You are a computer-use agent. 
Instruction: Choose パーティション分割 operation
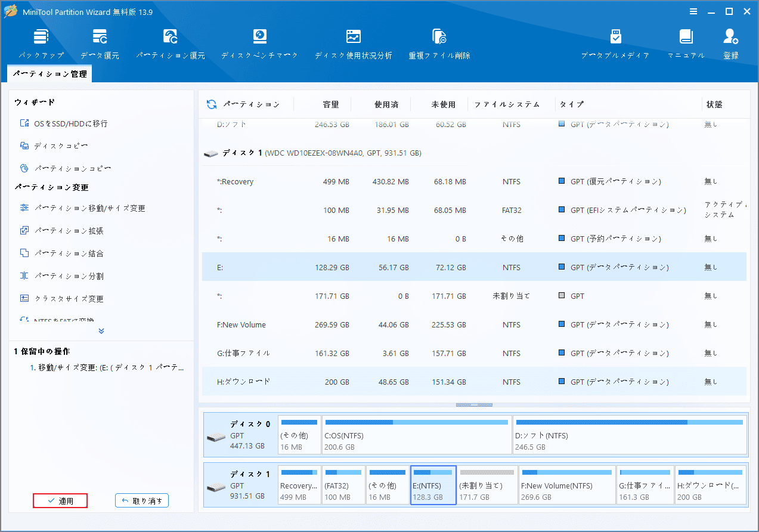[61, 276]
